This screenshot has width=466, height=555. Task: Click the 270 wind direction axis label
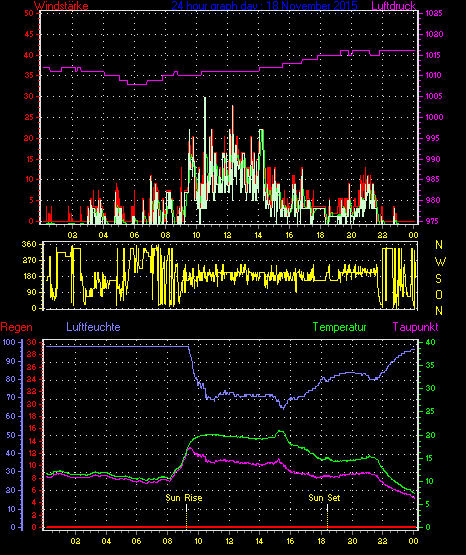(29, 260)
